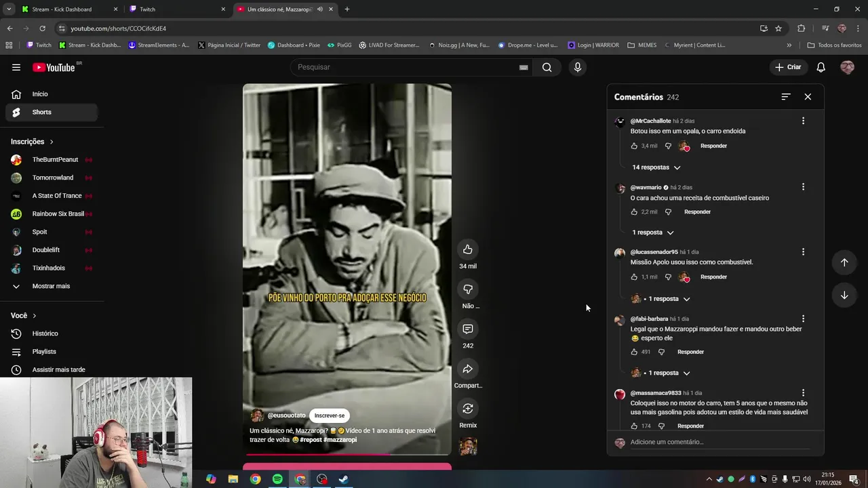The height and width of the screenshot is (488, 868).
Task: Bookmark this page with star icon
Action: 778,28
